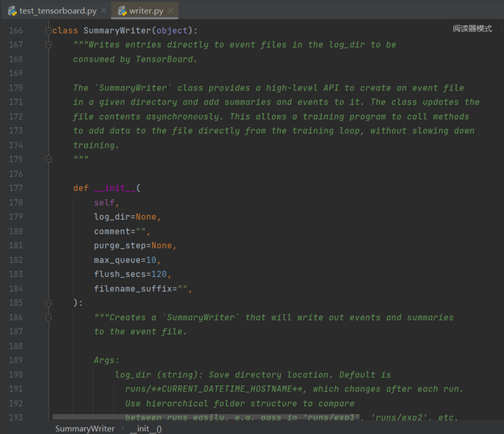Click __init__() breadcrumb in bottom bar
Image resolution: width=504 pixels, height=434 pixels.
[x=145, y=428]
